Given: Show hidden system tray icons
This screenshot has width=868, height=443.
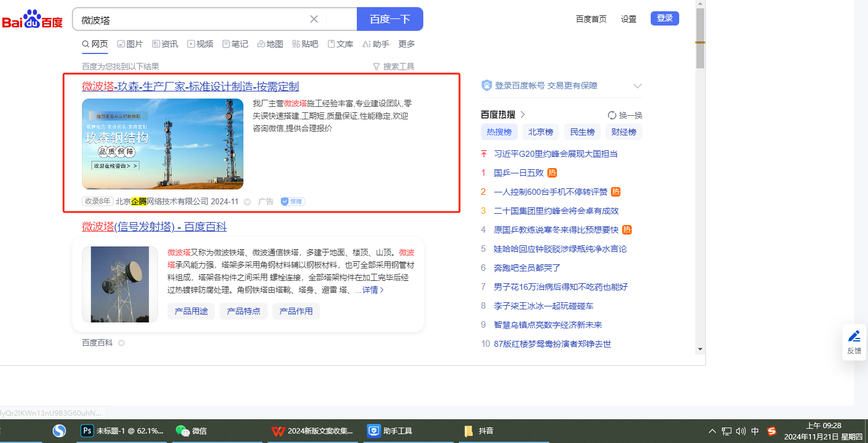Looking at the screenshot, I should (x=712, y=431).
